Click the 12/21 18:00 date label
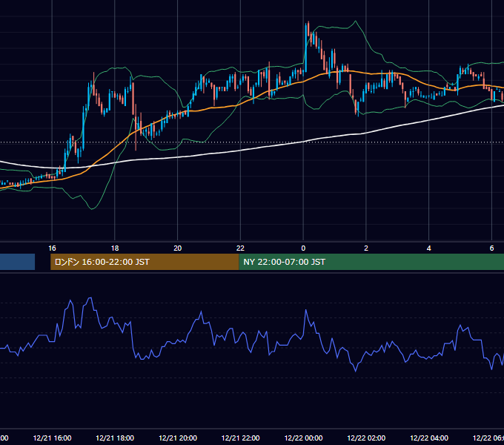504x445 pixels. 115,438
